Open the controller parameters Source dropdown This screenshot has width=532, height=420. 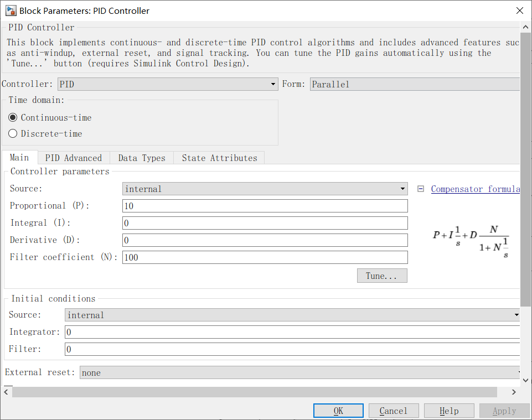[265, 189]
